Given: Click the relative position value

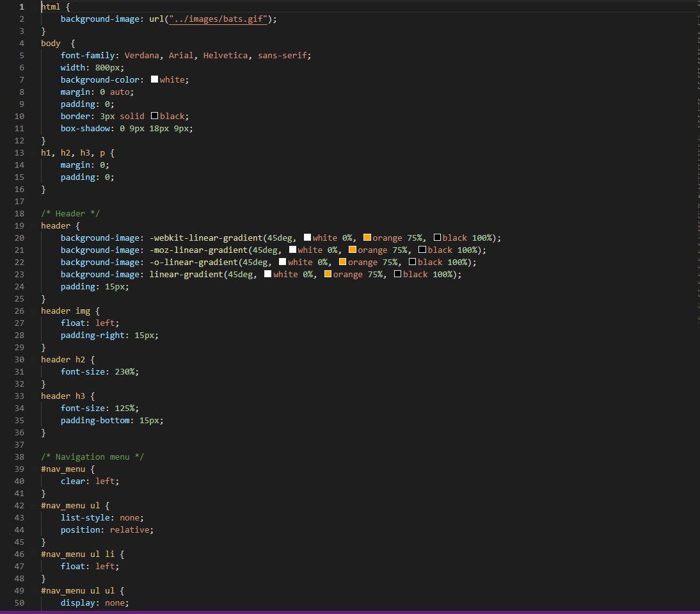Looking at the screenshot, I should coord(129,529).
